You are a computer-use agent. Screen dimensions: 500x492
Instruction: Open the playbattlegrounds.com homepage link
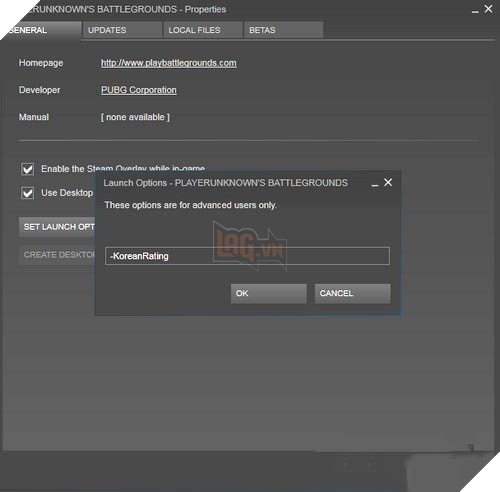pos(169,63)
